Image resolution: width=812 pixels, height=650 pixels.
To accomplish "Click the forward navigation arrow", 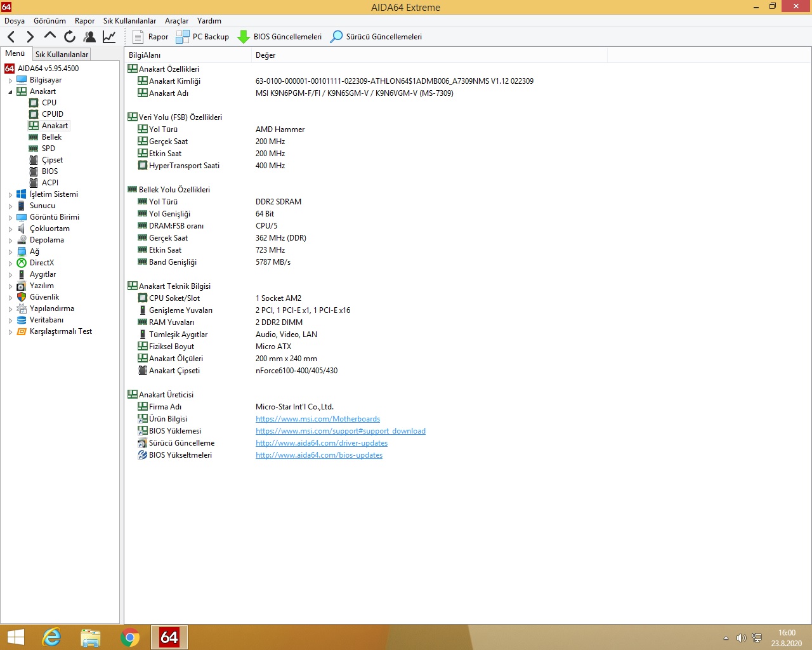I will pos(30,37).
